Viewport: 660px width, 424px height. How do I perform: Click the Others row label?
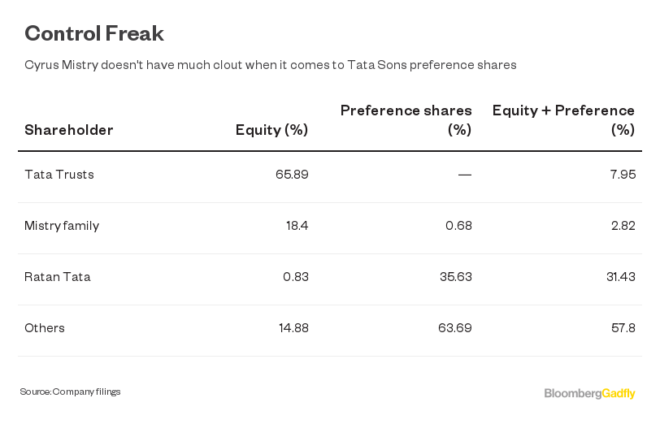(x=45, y=328)
